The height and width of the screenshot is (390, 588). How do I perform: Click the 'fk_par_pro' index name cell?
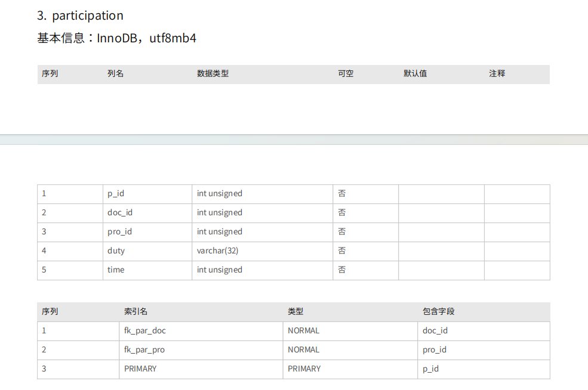point(144,350)
